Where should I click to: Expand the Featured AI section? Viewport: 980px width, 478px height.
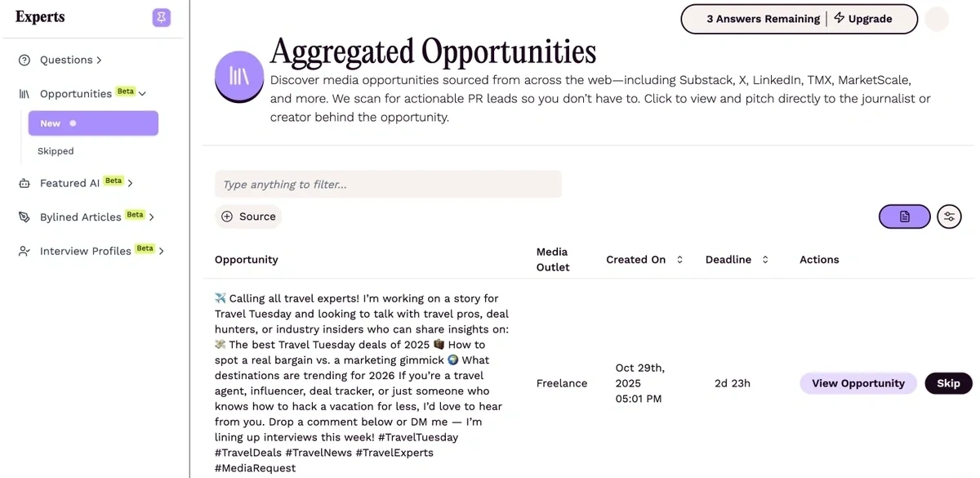(x=131, y=184)
